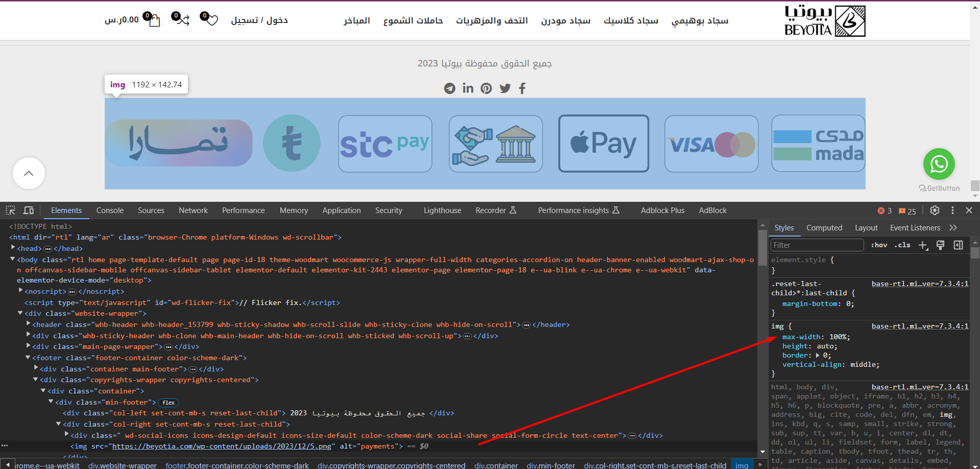Select footer.footer-container breadcrumb item
Screen dimensions: 980x469
pyautogui.click(x=237, y=465)
